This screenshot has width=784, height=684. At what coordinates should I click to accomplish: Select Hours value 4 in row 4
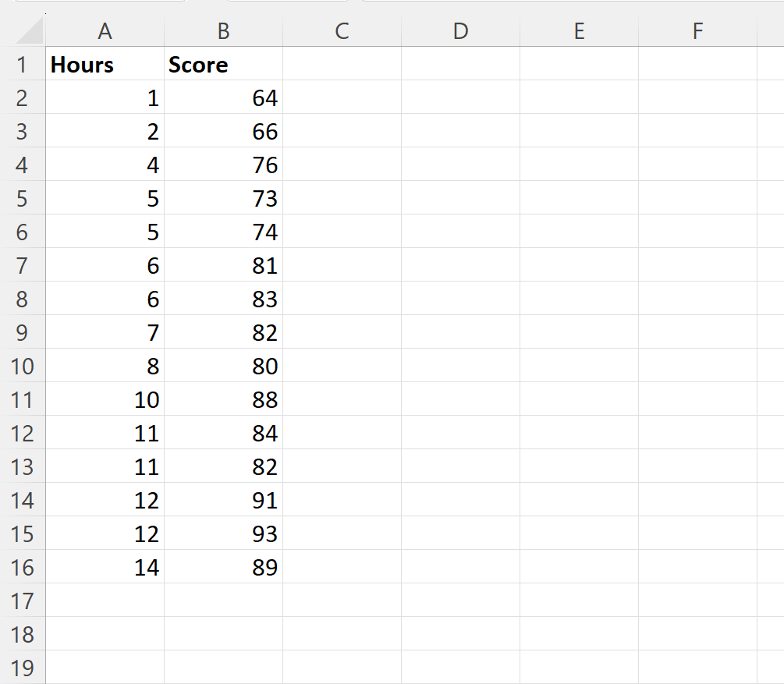(105, 165)
